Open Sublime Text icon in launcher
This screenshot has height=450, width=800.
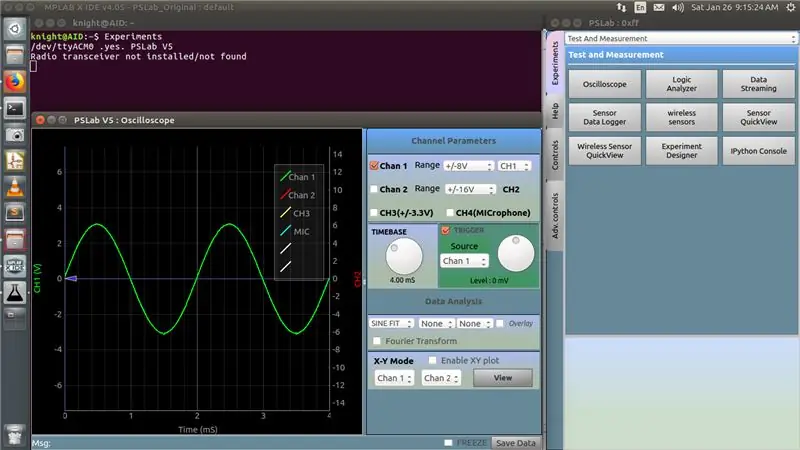tap(14, 213)
